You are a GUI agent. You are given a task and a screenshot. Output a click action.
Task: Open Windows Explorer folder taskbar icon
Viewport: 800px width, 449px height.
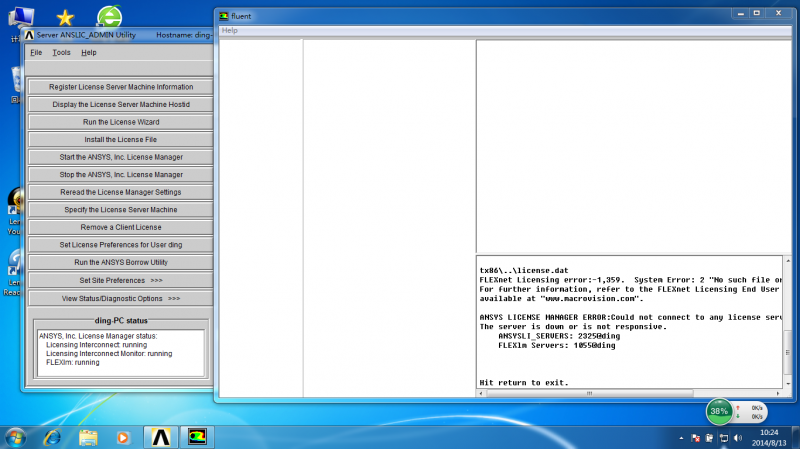point(88,437)
